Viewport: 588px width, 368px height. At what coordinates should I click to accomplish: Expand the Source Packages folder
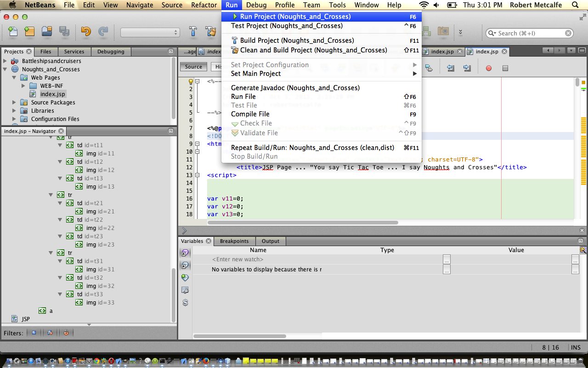14,103
